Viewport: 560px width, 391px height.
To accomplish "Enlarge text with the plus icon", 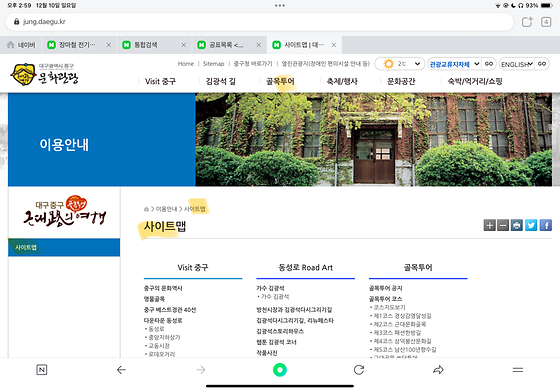I will [490, 225].
